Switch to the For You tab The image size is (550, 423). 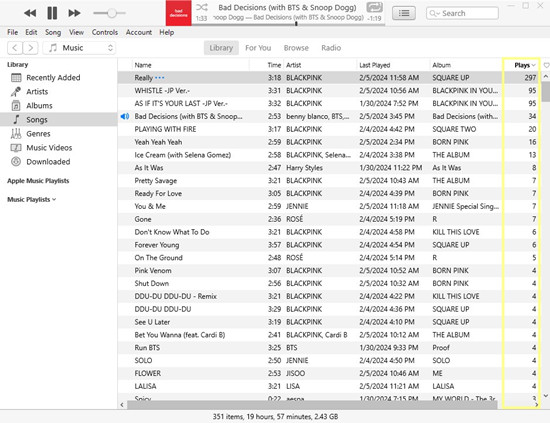tap(258, 48)
